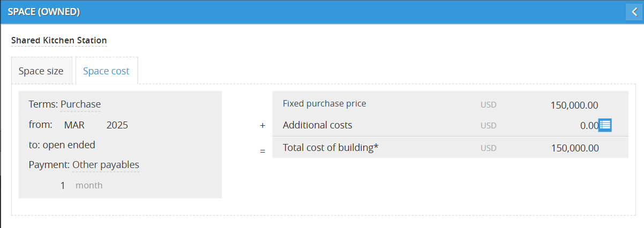The image size is (644, 228).
Task: Edit the Fixed purchase price amount
Action: pyautogui.click(x=574, y=105)
